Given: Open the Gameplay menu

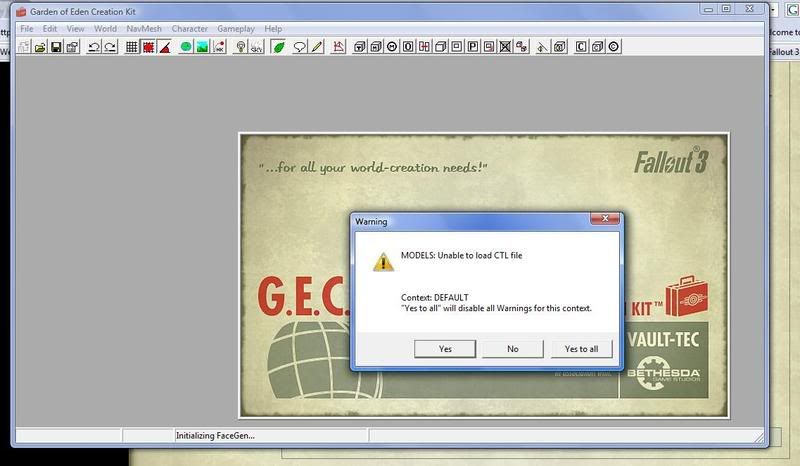Looking at the screenshot, I should pyautogui.click(x=236, y=29).
